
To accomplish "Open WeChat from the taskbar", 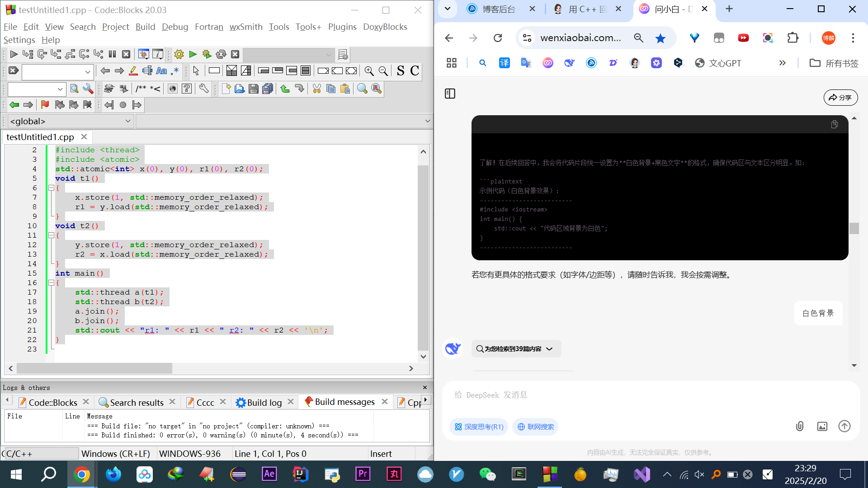I will tap(487, 474).
